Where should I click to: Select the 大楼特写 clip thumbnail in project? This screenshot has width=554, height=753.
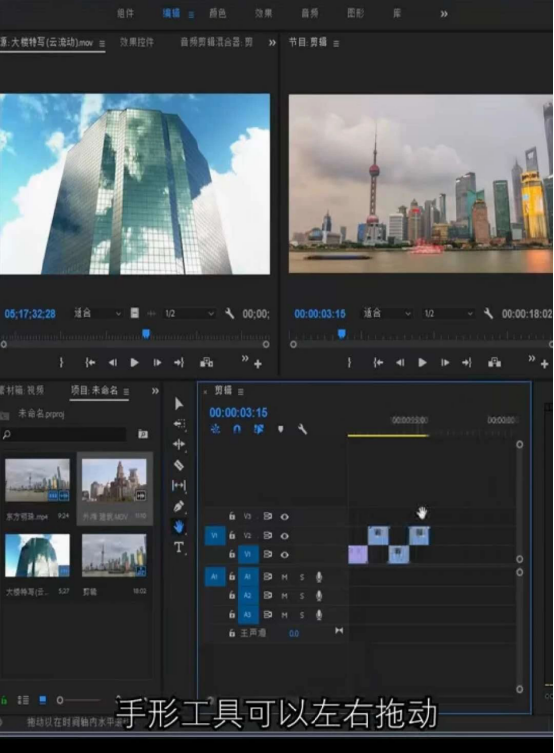[x=37, y=555]
